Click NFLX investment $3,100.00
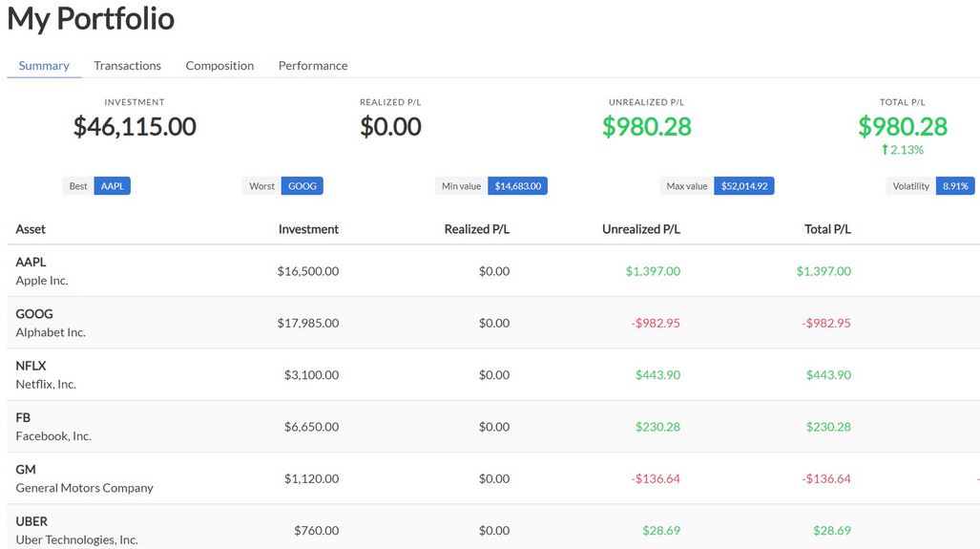This screenshot has width=980, height=549. point(311,375)
